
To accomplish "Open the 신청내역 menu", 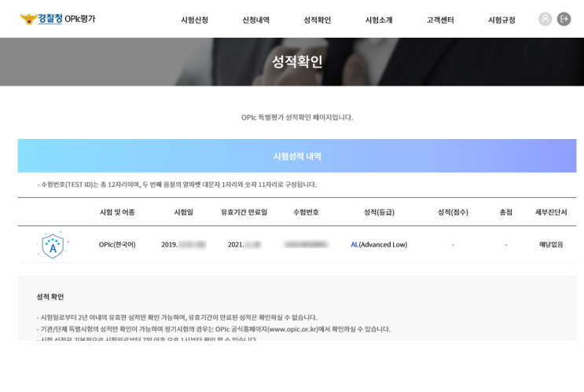I will pyautogui.click(x=256, y=20).
